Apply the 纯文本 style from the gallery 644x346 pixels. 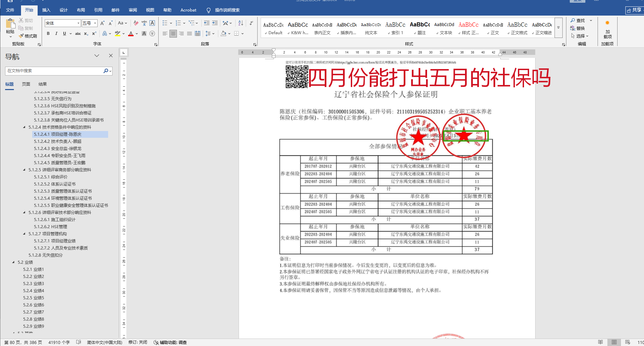tap(371, 27)
